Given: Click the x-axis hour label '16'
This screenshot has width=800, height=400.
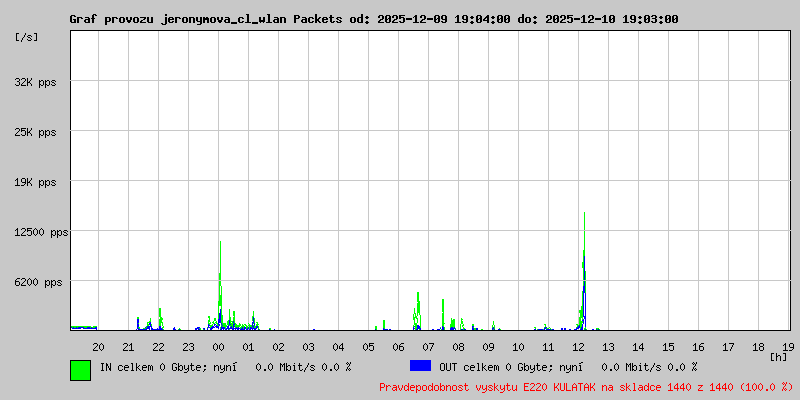Looking at the screenshot, I should (x=698, y=347).
